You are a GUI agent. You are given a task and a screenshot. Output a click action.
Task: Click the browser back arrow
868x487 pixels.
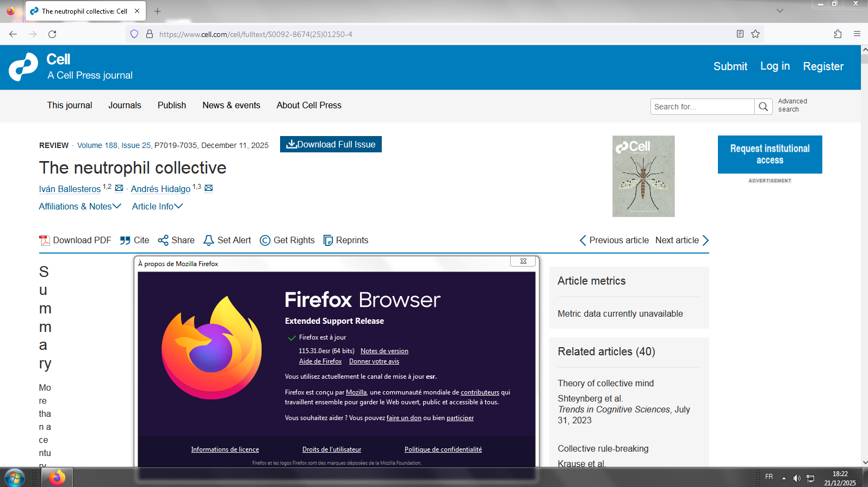point(13,34)
